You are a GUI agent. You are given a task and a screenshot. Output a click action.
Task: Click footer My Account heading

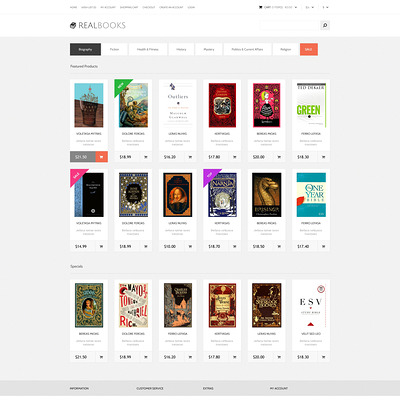click(279, 388)
